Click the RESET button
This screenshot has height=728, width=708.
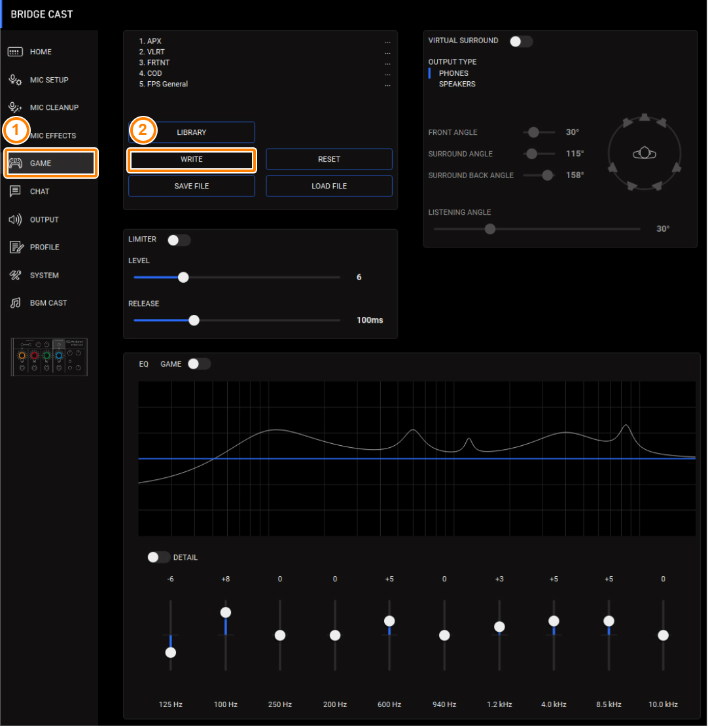[329, 159]
